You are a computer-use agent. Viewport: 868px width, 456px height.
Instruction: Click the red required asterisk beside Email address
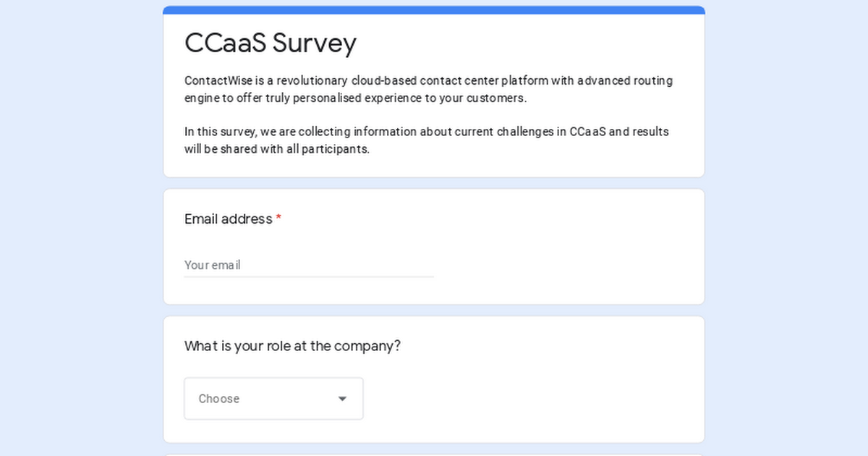pyautogui.click(x=278, y=219)
